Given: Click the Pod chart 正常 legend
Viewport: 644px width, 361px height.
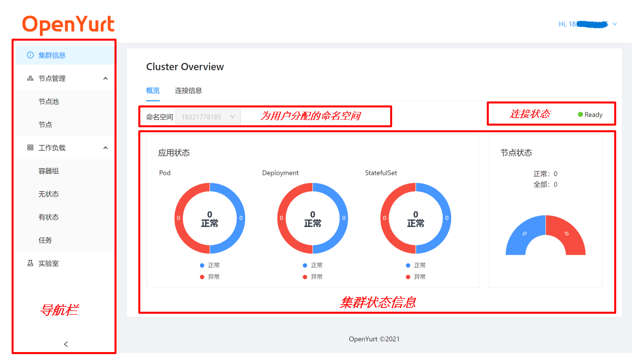Looking at the screenshot, I should pos(210,265).
